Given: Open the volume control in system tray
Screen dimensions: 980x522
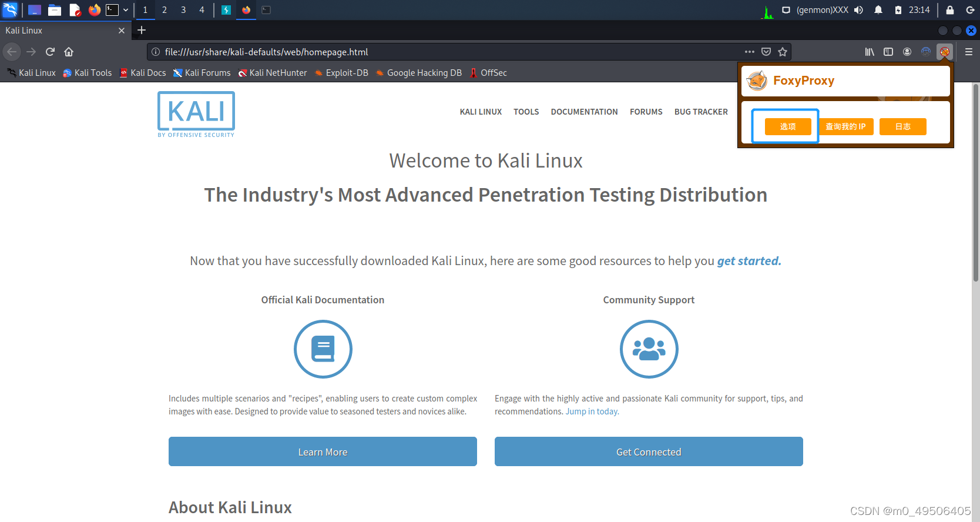Looking at the screenshot, I should point(859,9).
